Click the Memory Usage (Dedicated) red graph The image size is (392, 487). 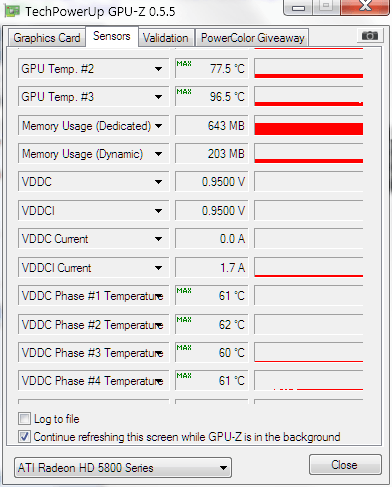click(309, 126)
